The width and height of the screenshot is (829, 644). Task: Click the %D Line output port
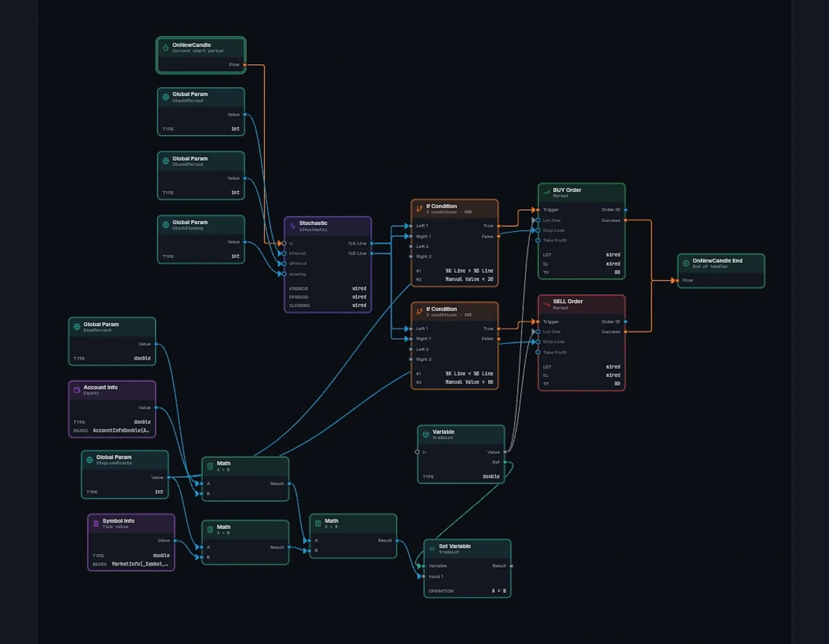point(371,253)
